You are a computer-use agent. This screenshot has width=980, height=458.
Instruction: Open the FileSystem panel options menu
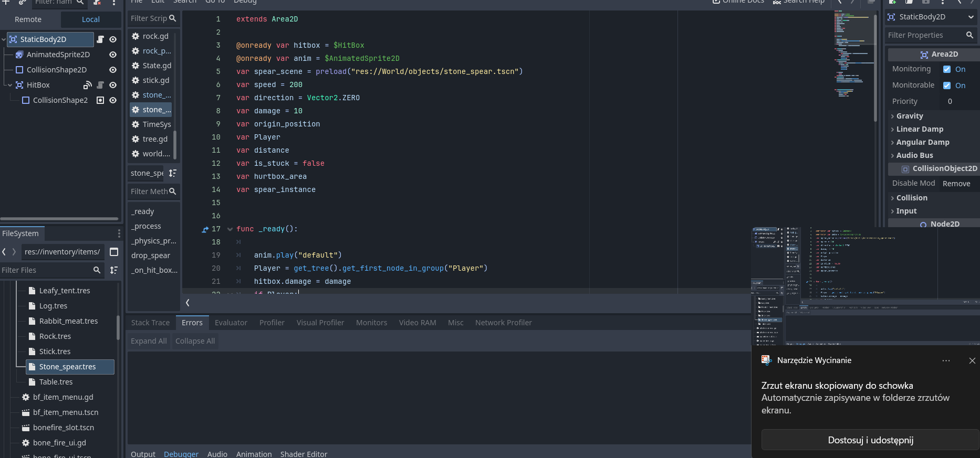point(119,233)
